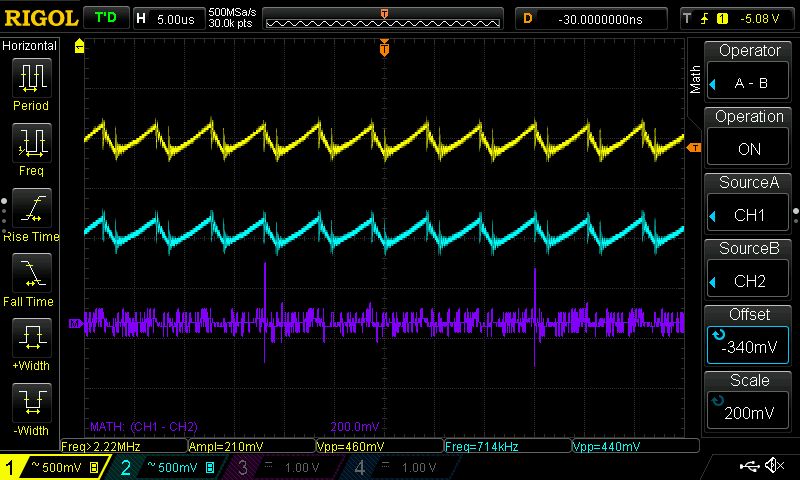The image size is (800, 480).
Task: Click the D -30.0000000ns delay readout
Action: tap(591, 19)
